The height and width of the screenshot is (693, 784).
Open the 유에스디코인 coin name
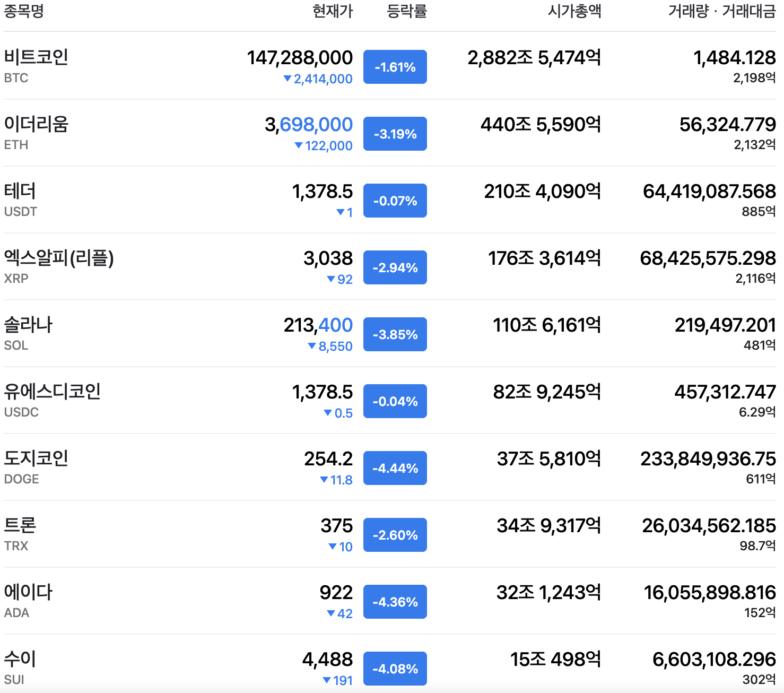(x=52, y=391)
